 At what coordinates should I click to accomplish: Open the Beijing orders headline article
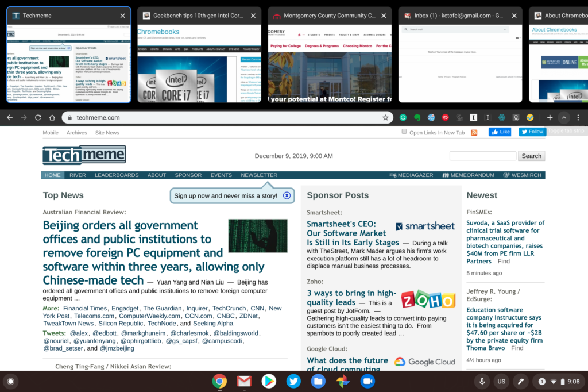tap(153, 253)
